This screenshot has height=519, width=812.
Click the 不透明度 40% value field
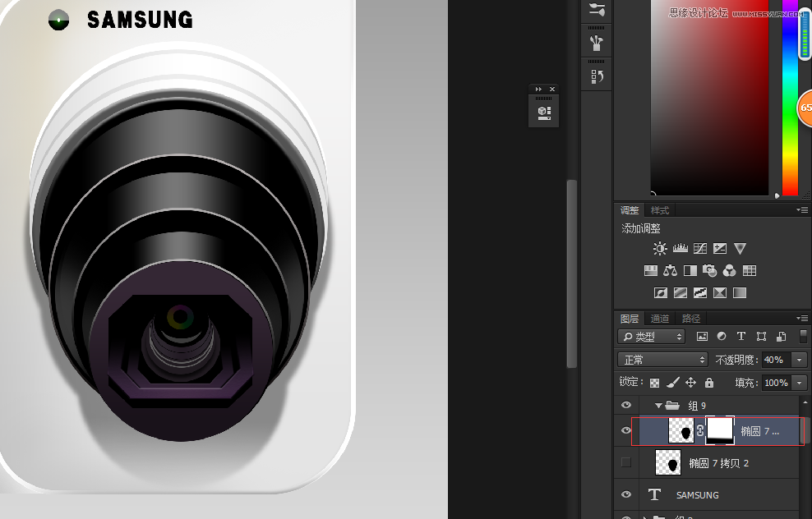tap(777, 360)
